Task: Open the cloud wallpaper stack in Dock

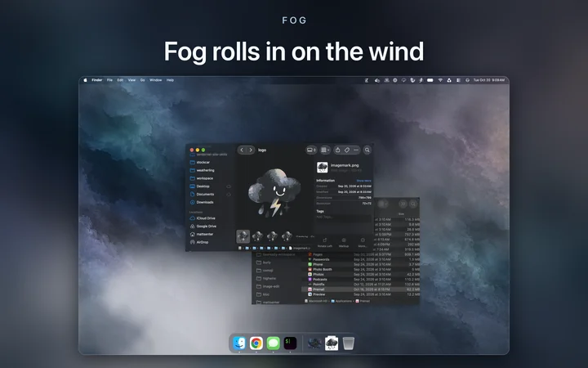Action: [314, 343]
